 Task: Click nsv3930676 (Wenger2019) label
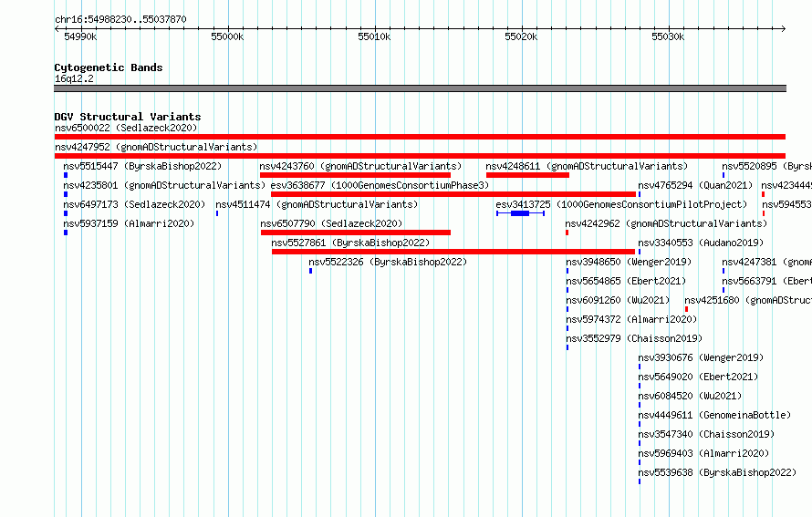point(701,357)
